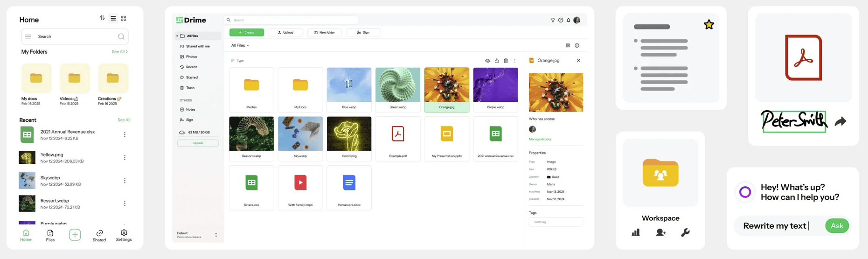Click the green Create button
Screen dimensions: 868x259
pyautogui.click(x=247, y=32)
